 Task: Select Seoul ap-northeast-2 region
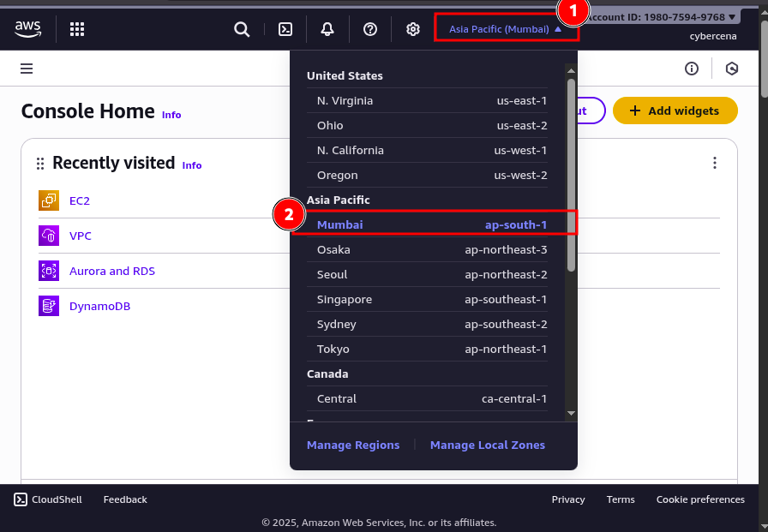pos(427,274)
